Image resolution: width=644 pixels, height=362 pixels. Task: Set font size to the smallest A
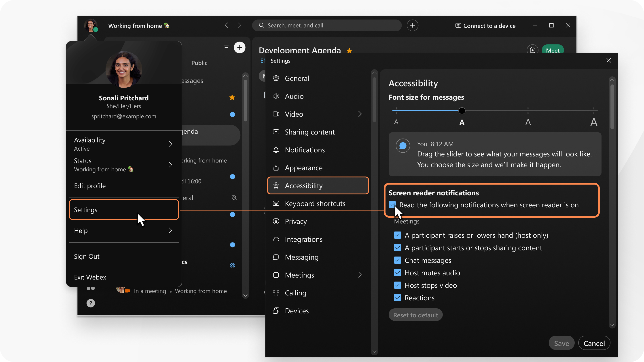pyautogui.click(x=396, y=122)
